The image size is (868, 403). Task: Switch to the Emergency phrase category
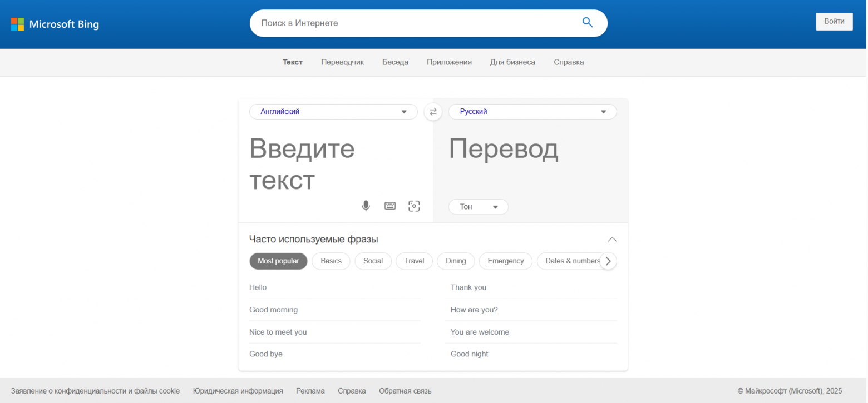click(505, 261)
